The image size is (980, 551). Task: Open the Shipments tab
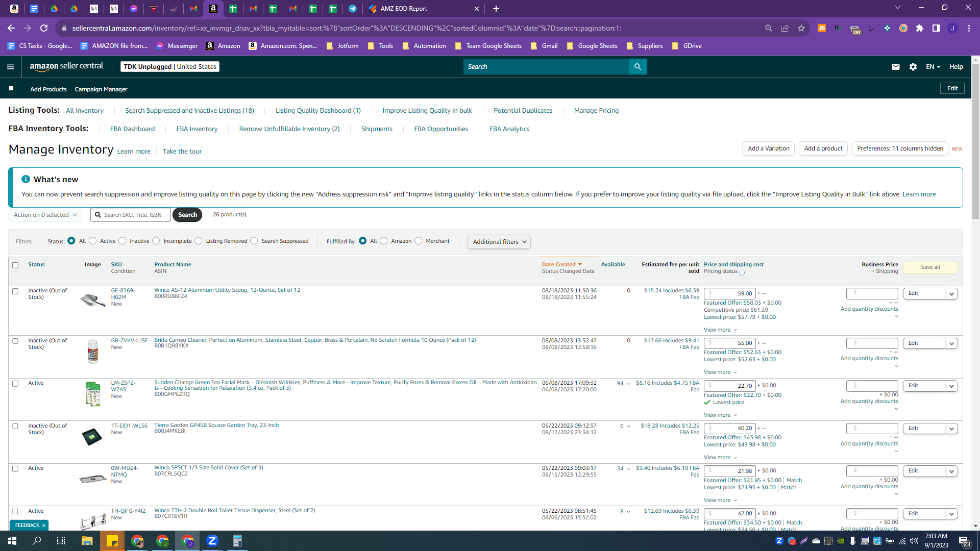(x=377, y=129)
